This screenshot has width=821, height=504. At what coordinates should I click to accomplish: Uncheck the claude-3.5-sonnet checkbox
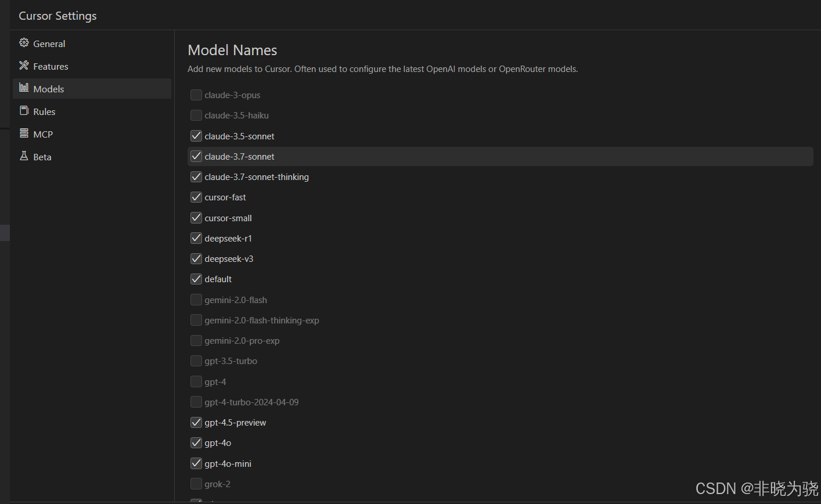click(196, 136)
